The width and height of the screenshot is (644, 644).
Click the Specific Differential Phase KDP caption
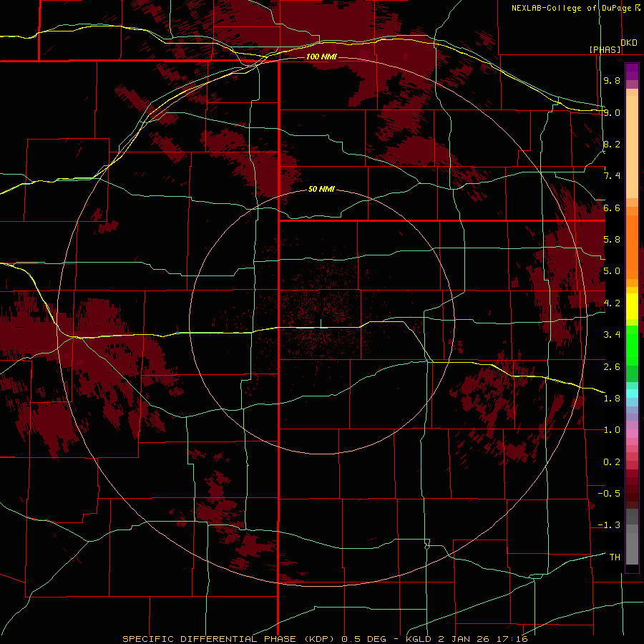(325, 639)
